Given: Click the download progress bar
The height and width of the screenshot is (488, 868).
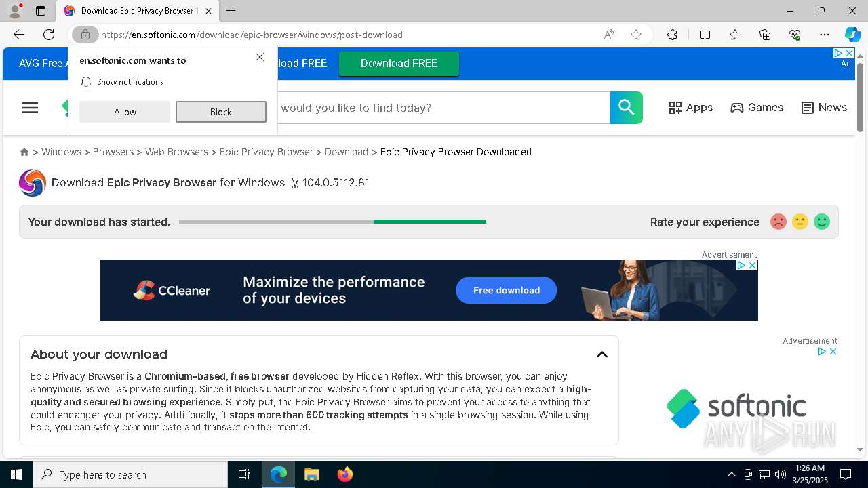Looking at the screenshot, I should [x=332, y=222].
